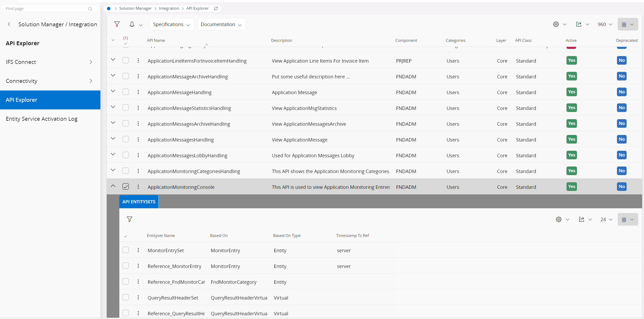Open the Specifications dropdown

172,24
